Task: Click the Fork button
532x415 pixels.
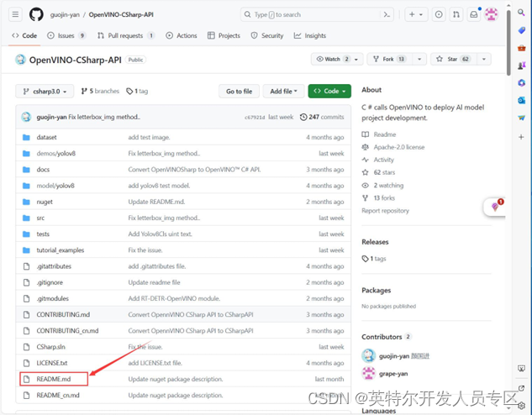Action: pos(389,60)
